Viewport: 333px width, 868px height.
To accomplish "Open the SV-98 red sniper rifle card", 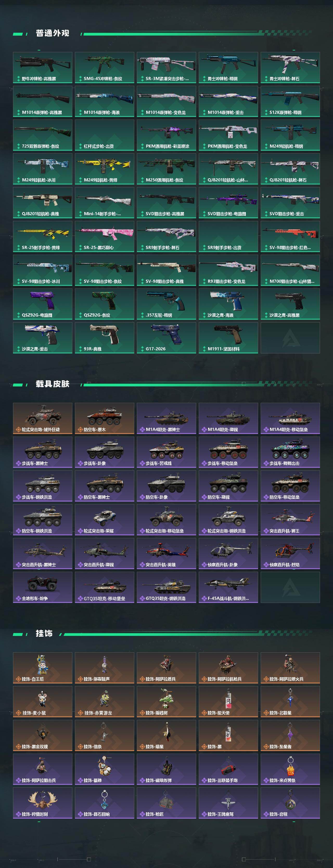I will pyautogui.click(x=290, y=236).
